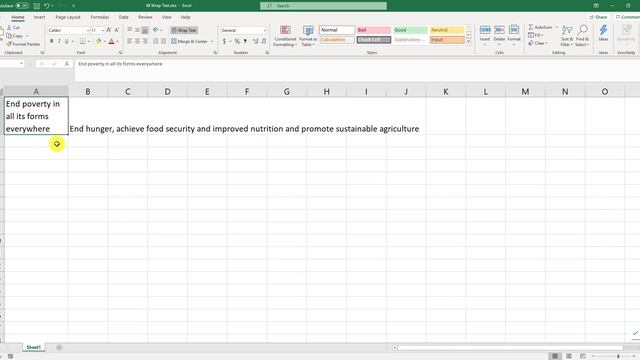Click the Insert cells icon
This screenshot has height=360, width=640.
pos(485,30)
